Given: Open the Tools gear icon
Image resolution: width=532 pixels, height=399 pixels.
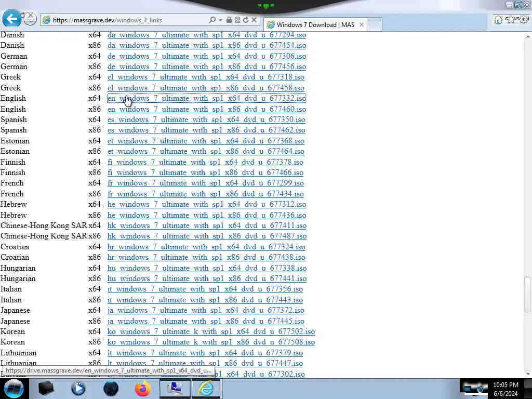Looking at the screenshot, I should (x=524, y=20).
